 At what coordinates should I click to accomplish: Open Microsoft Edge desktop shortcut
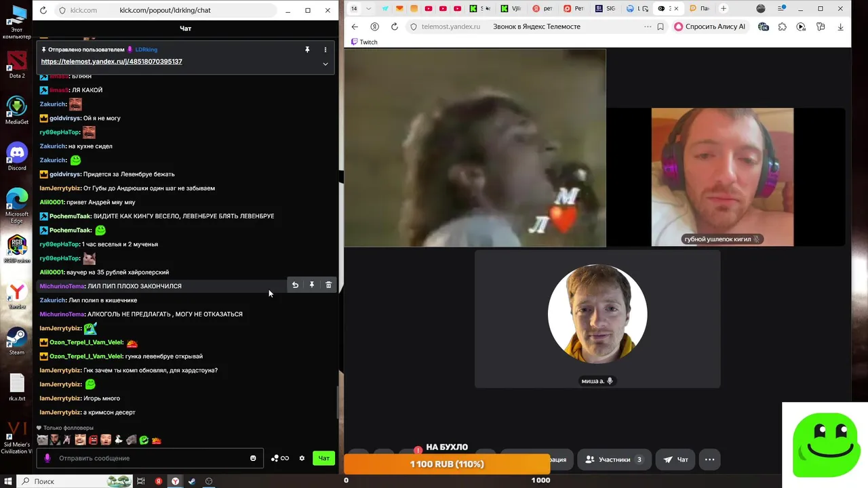click(x=17, y=206)
